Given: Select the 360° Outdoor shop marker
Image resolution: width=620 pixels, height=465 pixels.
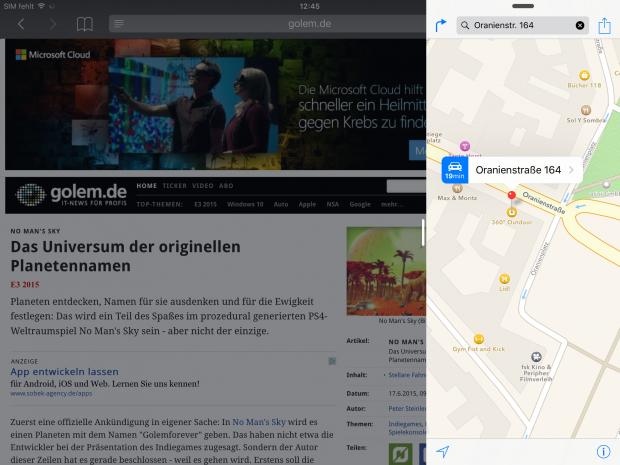Looking at the screenshot, I should click(512, 213).
